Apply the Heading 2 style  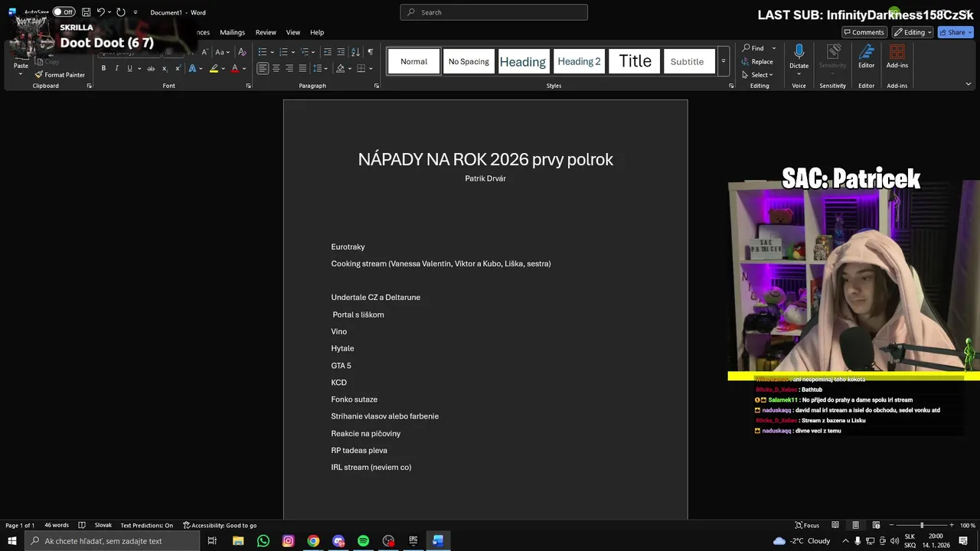coord(579,61)
